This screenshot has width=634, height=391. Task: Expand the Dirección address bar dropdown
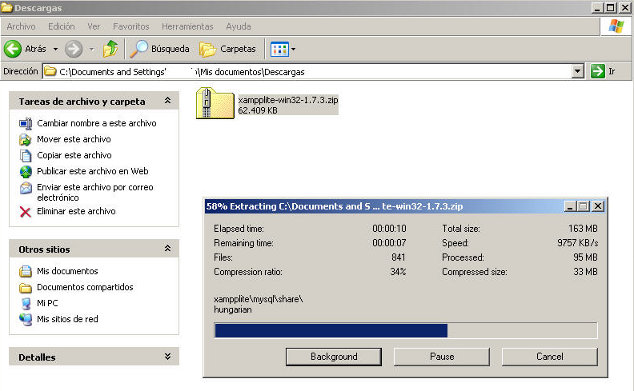coord(578,72)
